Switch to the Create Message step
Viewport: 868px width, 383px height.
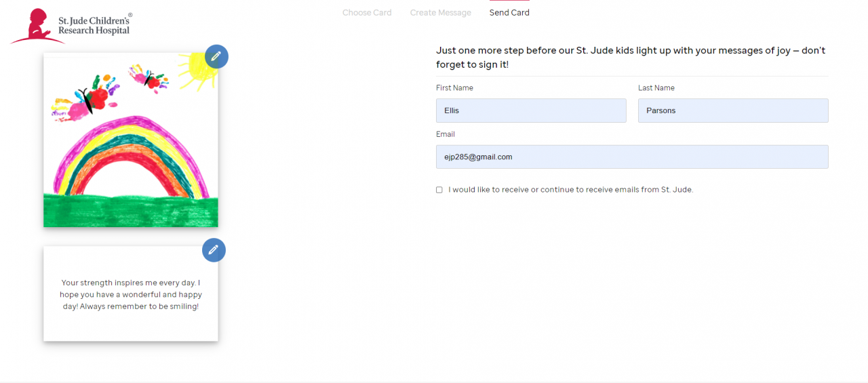click(441, 13)
